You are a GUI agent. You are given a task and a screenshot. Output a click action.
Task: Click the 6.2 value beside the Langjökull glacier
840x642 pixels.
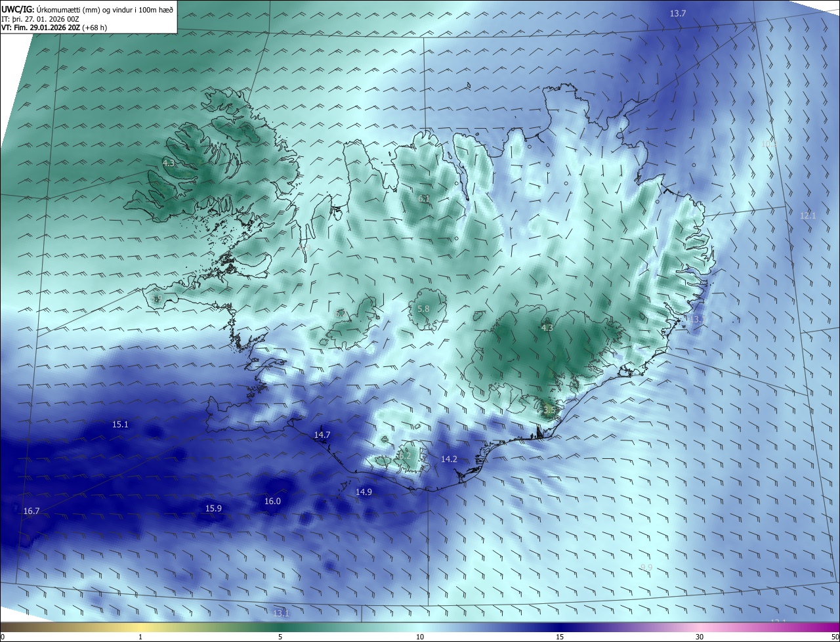340,314
